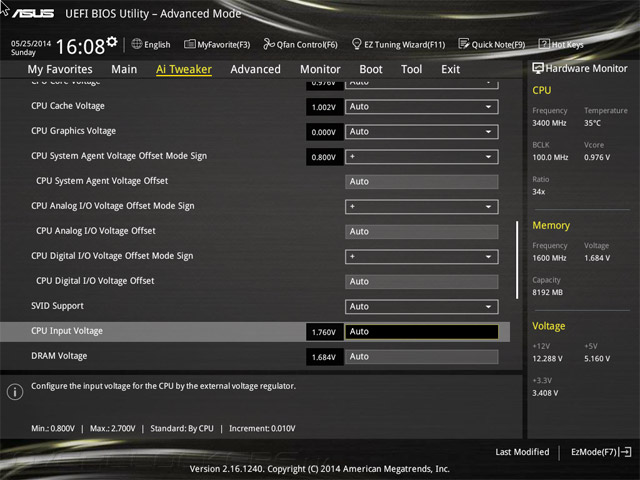640x480 pixels.
Task: Click the Last Modified button
Action: click(x=522, y=452)
